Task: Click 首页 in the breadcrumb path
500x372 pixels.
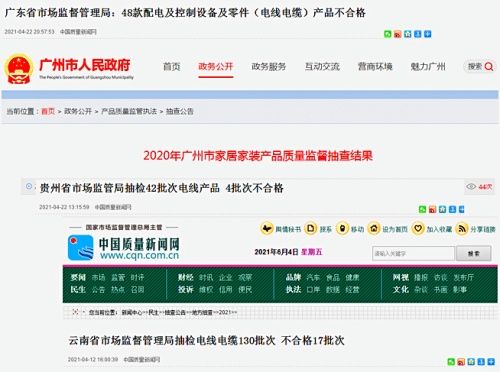Action: tap(48, 111)
